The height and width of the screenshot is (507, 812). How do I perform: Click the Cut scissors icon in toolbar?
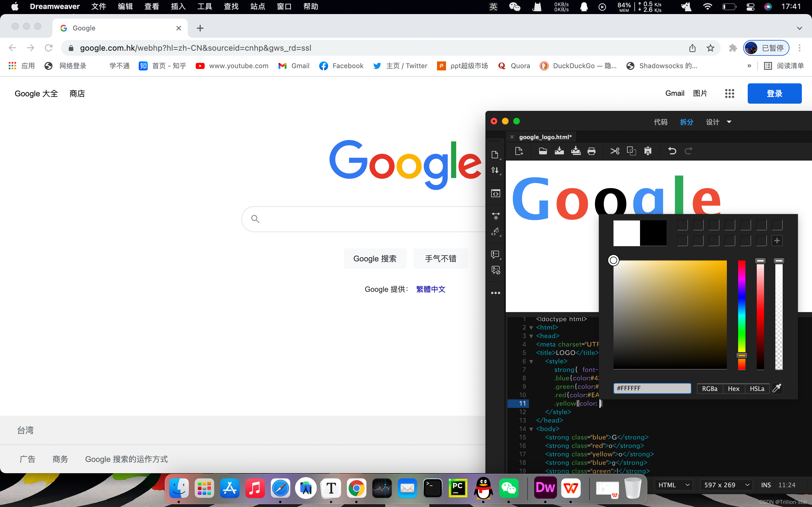(615, 151)
